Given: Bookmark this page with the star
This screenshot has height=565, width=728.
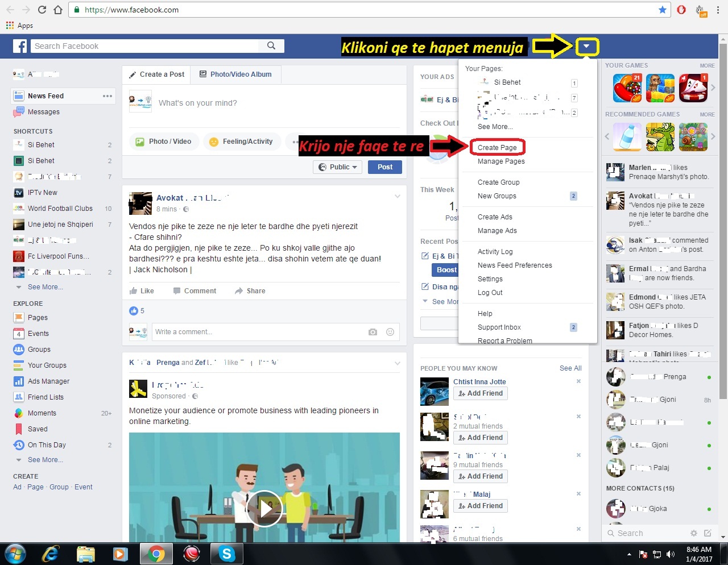Looking at the screenshot, I should (x=662, y=10).
